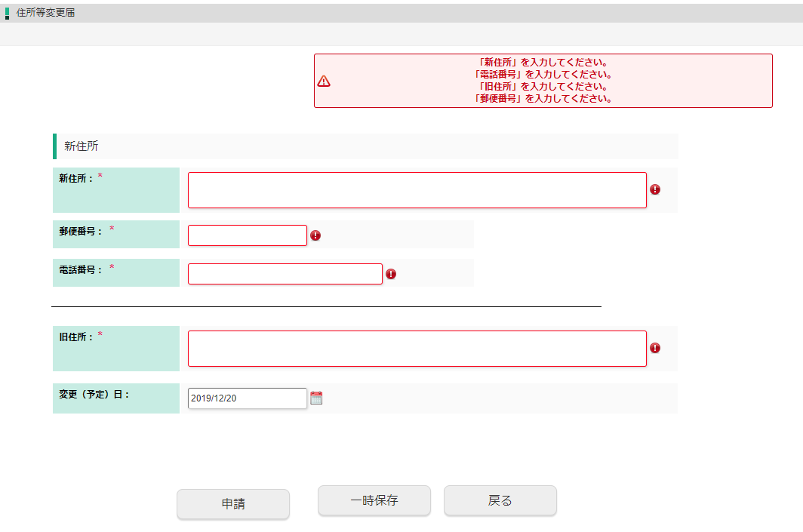Click the warning triangle in the error banner
This screenshot has height=532, width=803.
pos(324,81)
